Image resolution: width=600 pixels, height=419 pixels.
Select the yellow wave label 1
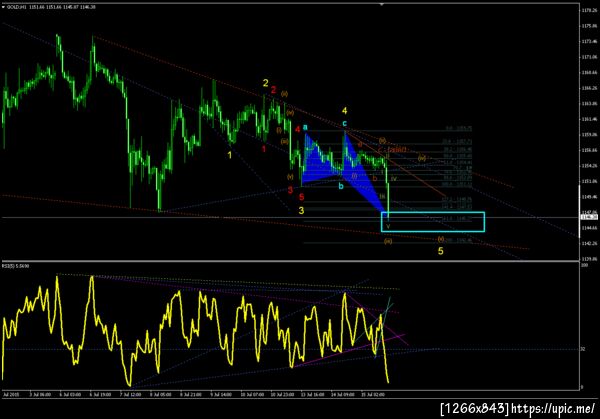coord(230,155)
